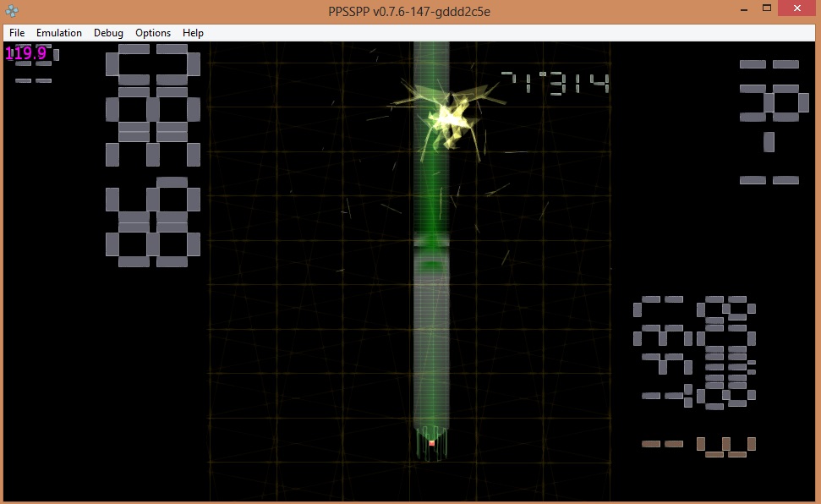Open the Help menu
The width and height of the screenshot is (821, 504).
[193, 33]
